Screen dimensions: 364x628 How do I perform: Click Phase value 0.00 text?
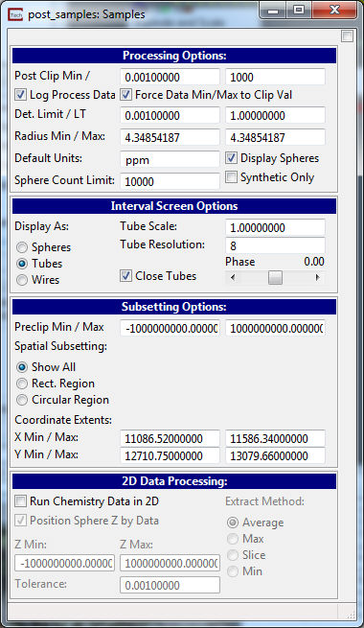314,262
